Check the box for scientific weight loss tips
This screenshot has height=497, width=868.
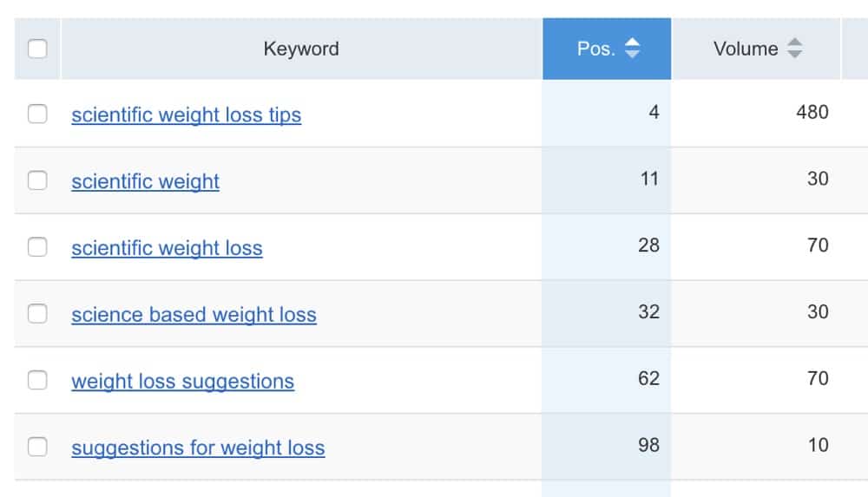point(37,114)
